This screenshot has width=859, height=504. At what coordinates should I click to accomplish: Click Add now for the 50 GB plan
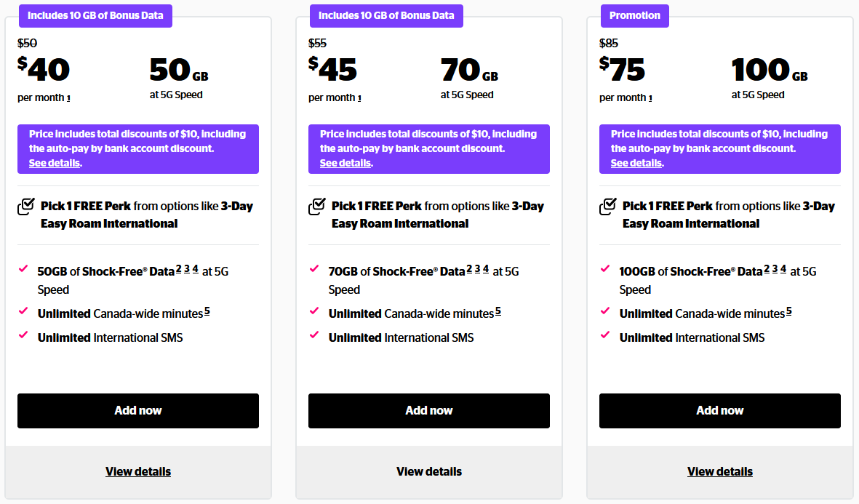pos(138,410)
